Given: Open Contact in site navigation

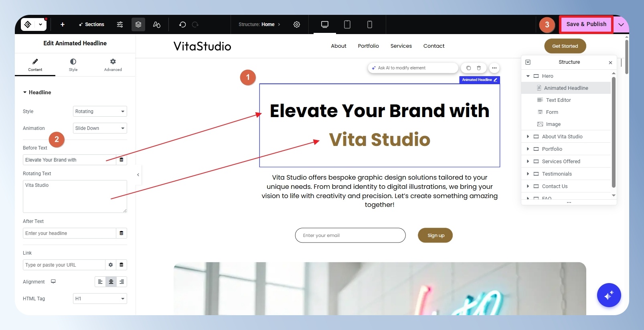Looking at the screenshot, I should 434,46.
